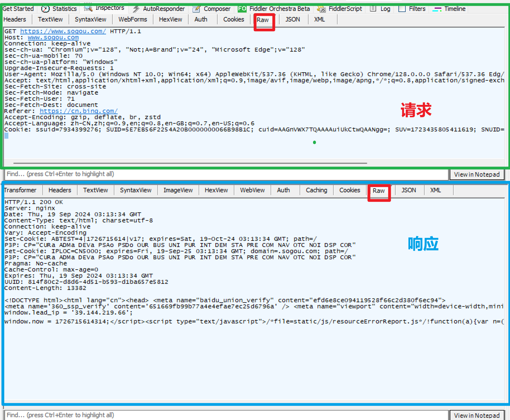
Task: Select the response TextView tab
Action: pyautogui.click(x=95, y=190)
